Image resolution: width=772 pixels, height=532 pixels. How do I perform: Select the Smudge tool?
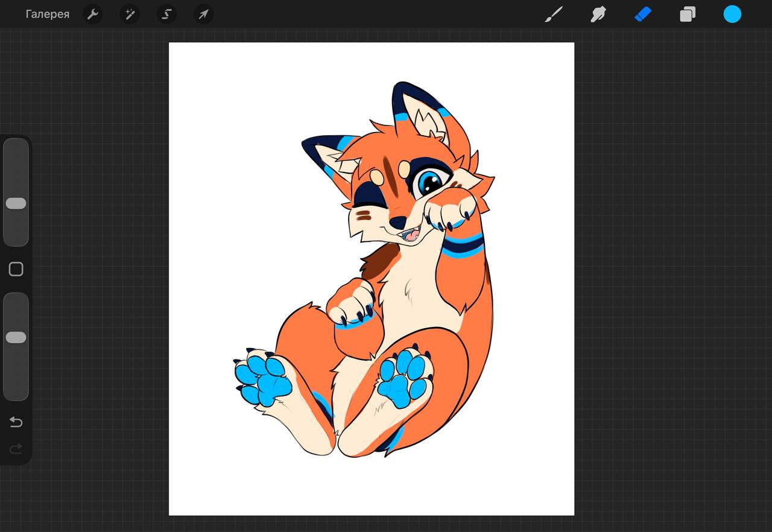pyautogui.click(x=598, y=14)
